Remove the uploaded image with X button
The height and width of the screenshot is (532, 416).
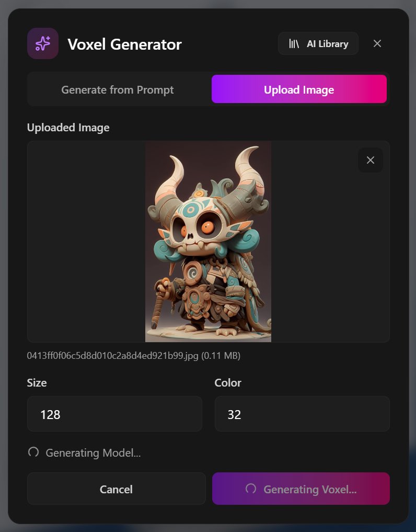[370, 160]
